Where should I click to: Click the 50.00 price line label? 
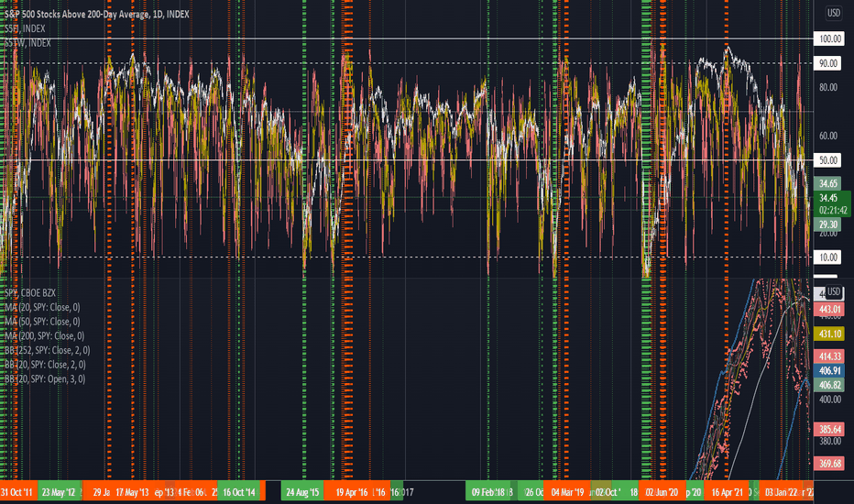(827, 160)
